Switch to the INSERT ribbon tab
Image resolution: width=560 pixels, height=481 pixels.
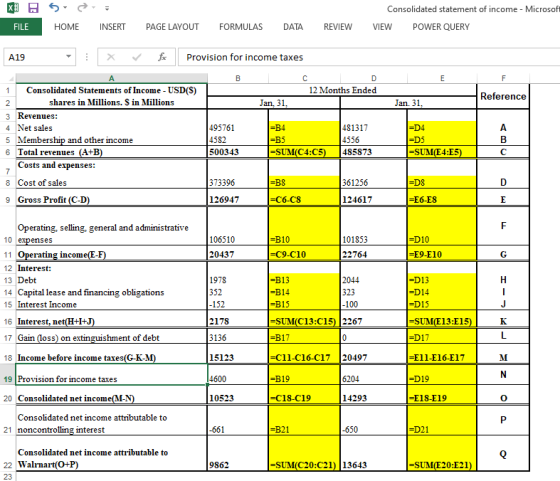(x=112, y=27)
